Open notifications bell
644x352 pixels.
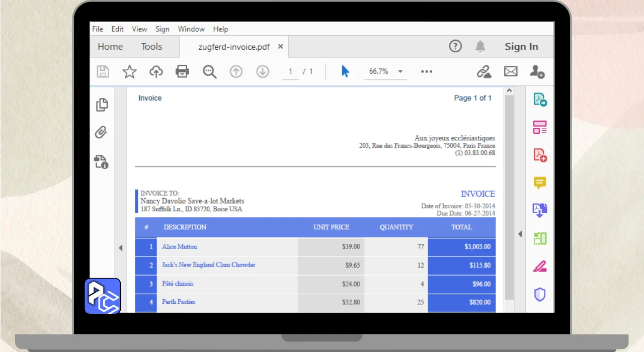(x=480, y=46)
